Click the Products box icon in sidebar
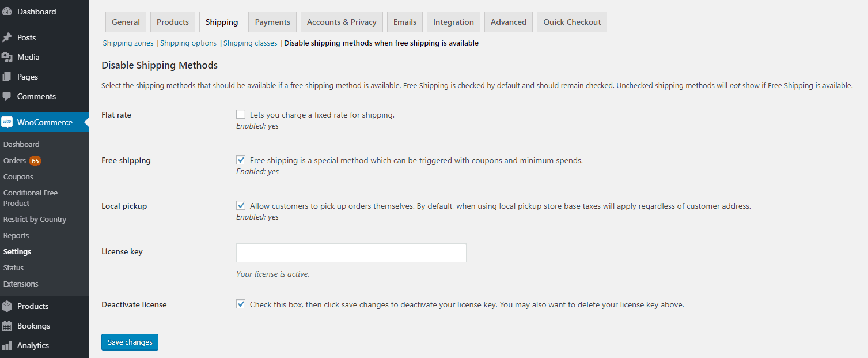Image resolution: width=868 pixels, height=358 pixels. (x=7, y=306)
